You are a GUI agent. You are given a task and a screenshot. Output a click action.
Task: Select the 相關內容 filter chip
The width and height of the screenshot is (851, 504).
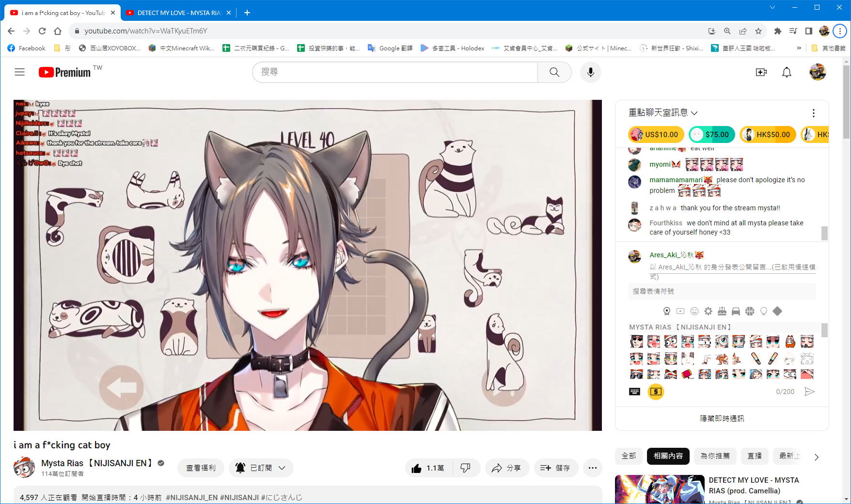[x=668, y=456]
